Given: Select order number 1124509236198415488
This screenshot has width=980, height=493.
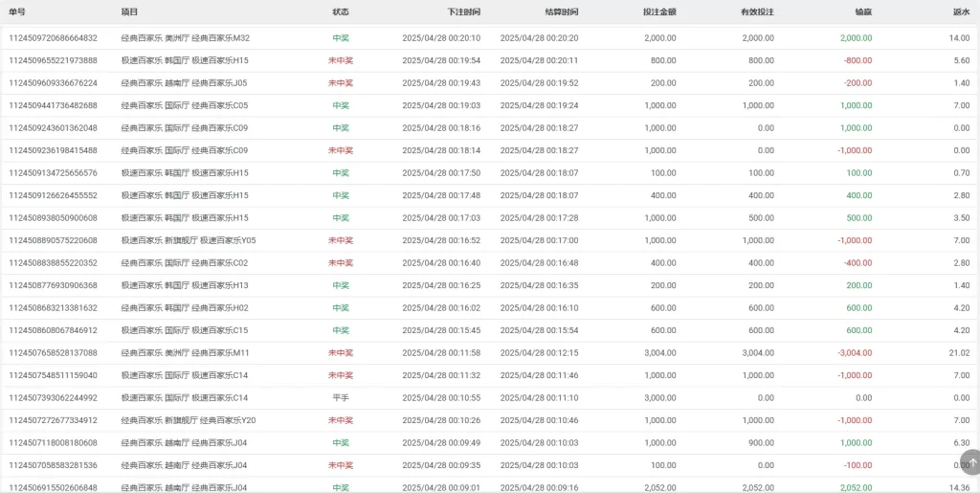Looking at the screenshot, I should [x=54, y=150].
